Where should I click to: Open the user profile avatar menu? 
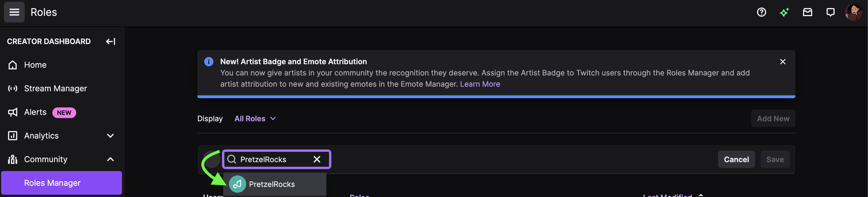[x=853, y=12]
